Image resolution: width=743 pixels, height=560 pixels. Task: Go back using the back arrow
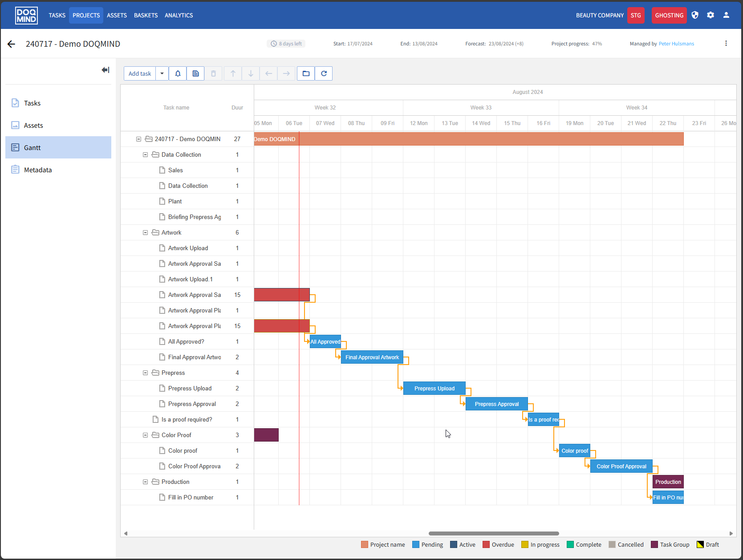[x=12, y=44]
